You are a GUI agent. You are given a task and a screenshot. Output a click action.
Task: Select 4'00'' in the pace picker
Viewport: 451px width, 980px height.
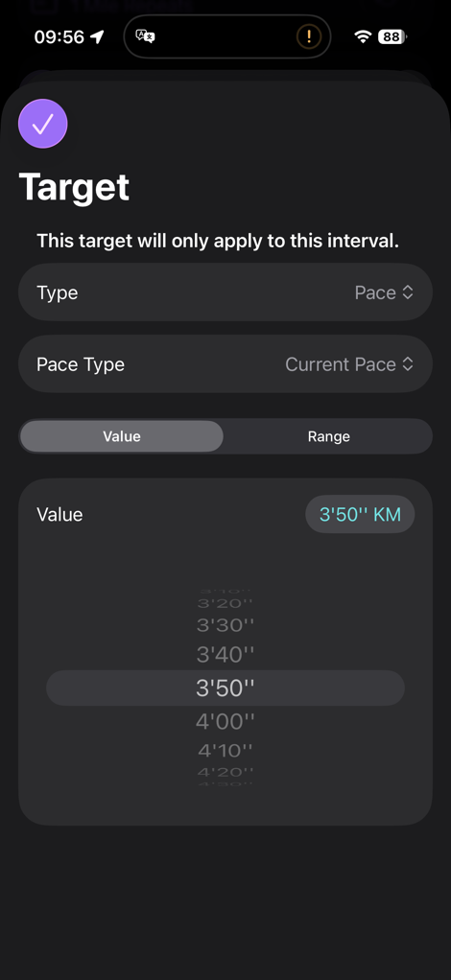pos(225,722)
